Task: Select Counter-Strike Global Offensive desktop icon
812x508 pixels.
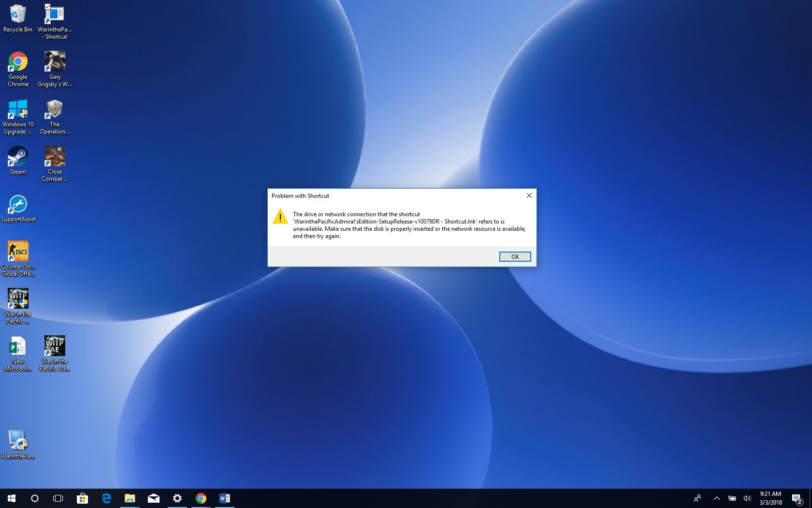Action: [18, 259]
